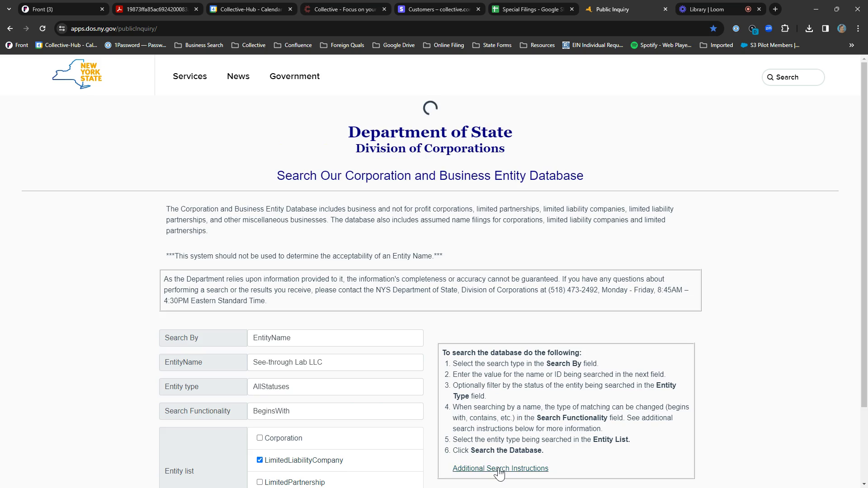The image size is (868, 488).
Task: Toggle the browser side panel icon
Action: [x=826, y=28]
